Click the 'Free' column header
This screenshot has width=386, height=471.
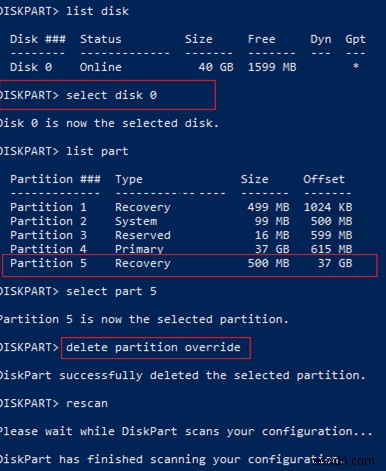262,39
